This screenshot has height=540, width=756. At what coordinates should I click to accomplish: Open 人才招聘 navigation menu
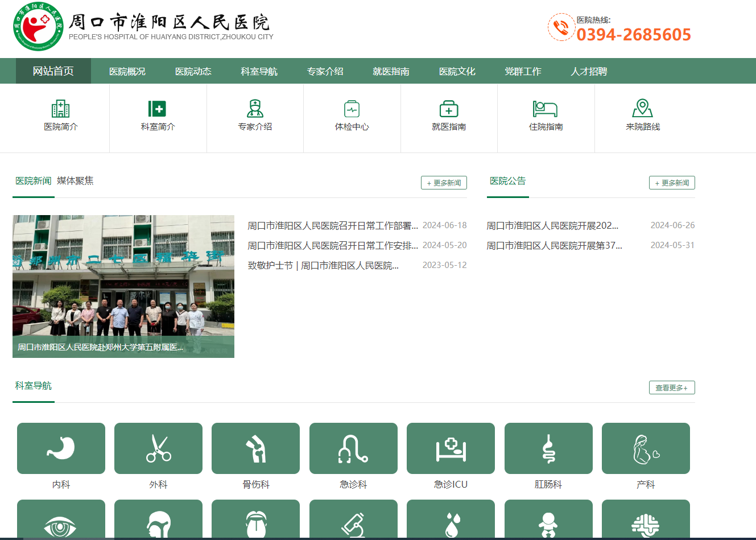click(589, 71)
